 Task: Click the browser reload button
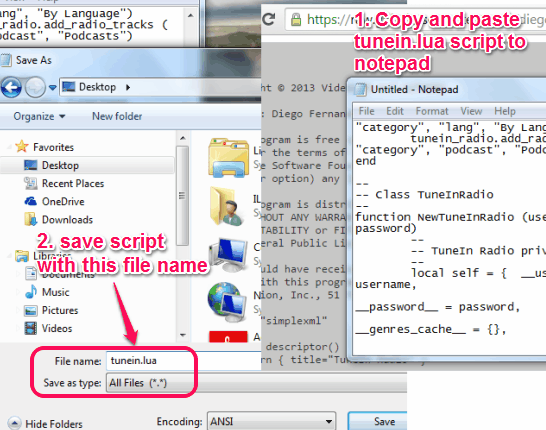pos(269,19)
